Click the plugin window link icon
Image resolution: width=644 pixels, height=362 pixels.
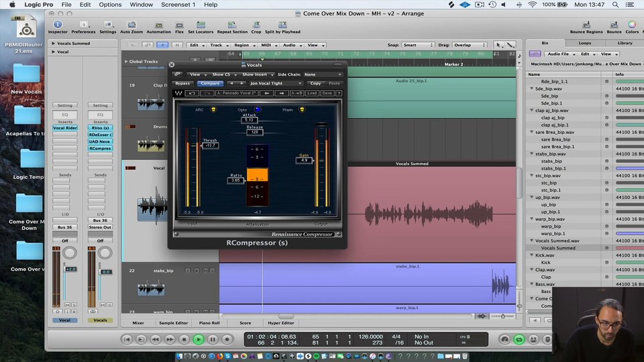(x=177, y=74)
